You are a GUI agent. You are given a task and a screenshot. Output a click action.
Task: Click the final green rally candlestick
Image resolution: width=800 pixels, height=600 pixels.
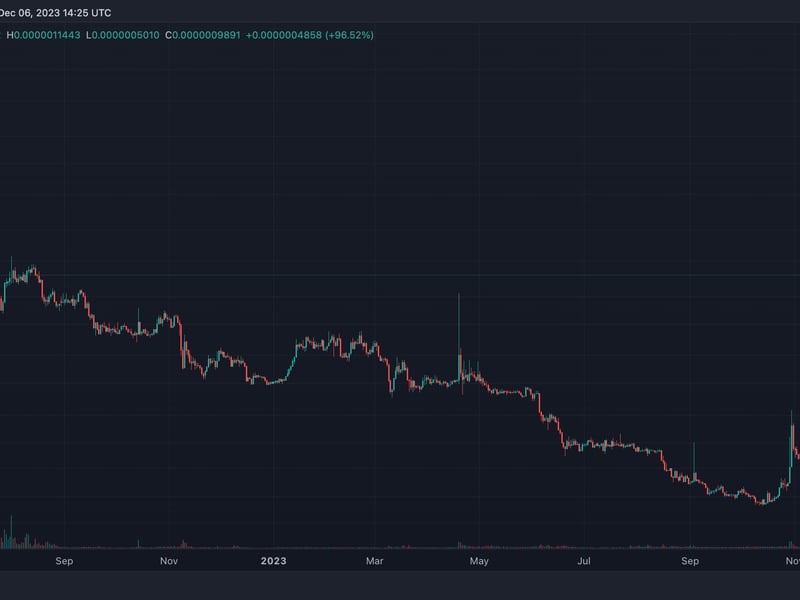click(792, 450)
